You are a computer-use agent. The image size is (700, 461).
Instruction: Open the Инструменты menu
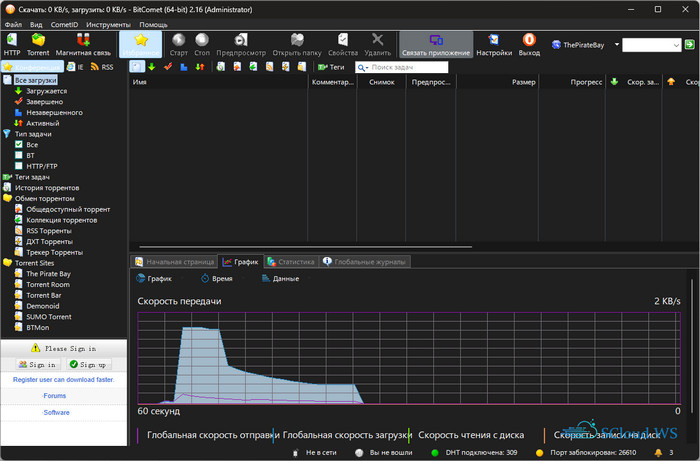pyautogui.click(x=108, y=25)
